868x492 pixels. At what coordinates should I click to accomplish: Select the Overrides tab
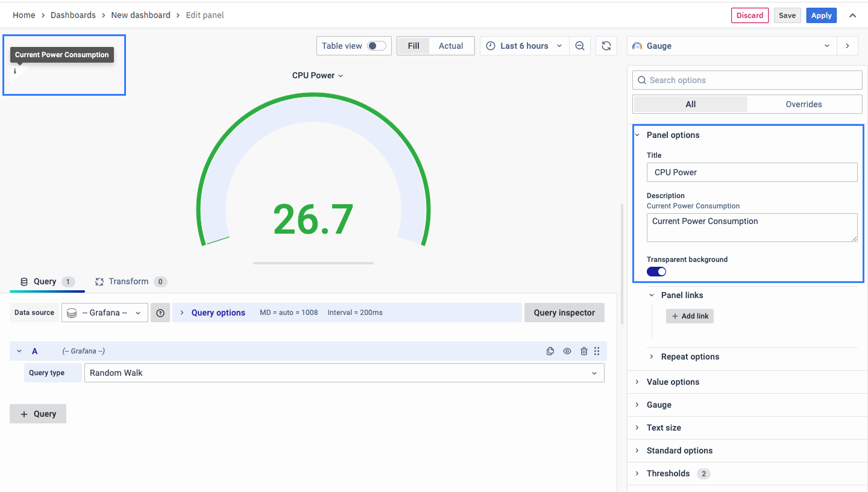tap(804, 104)
